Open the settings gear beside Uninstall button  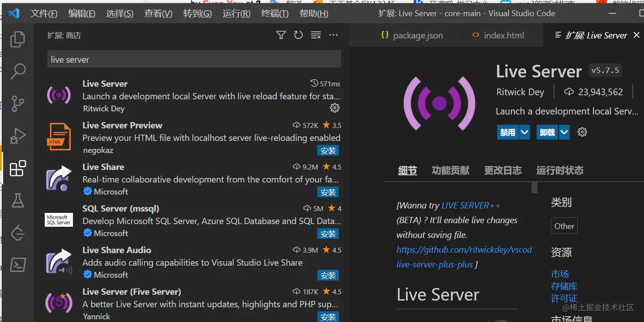(582, 132)
